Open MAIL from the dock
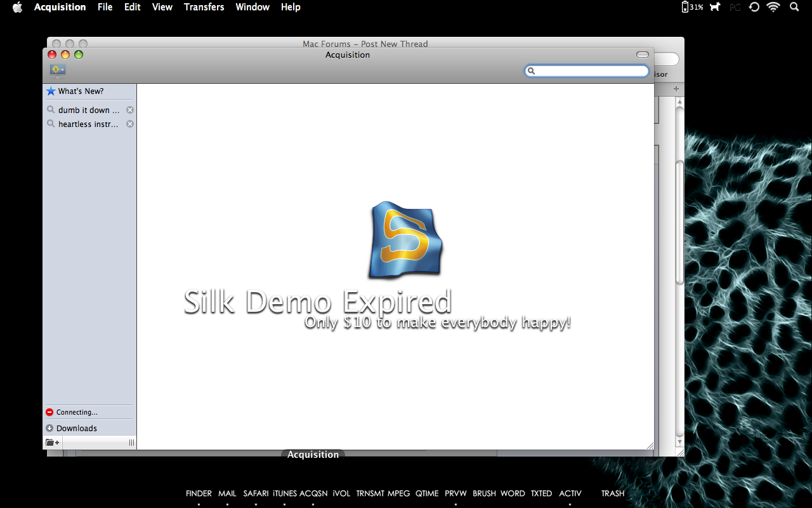The width and height of the screenshot is (812, 508). [227, 493]
